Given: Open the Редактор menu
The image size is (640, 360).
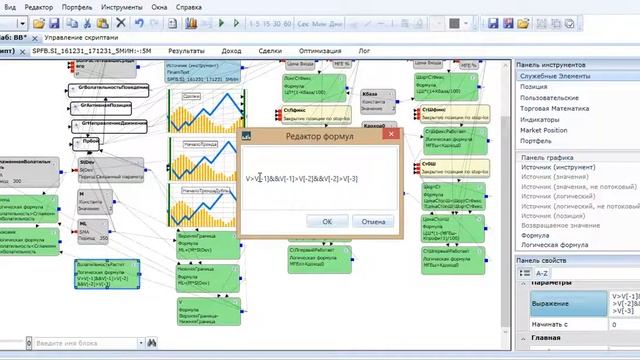Looking at the screenshot, I should coord(39,7).
